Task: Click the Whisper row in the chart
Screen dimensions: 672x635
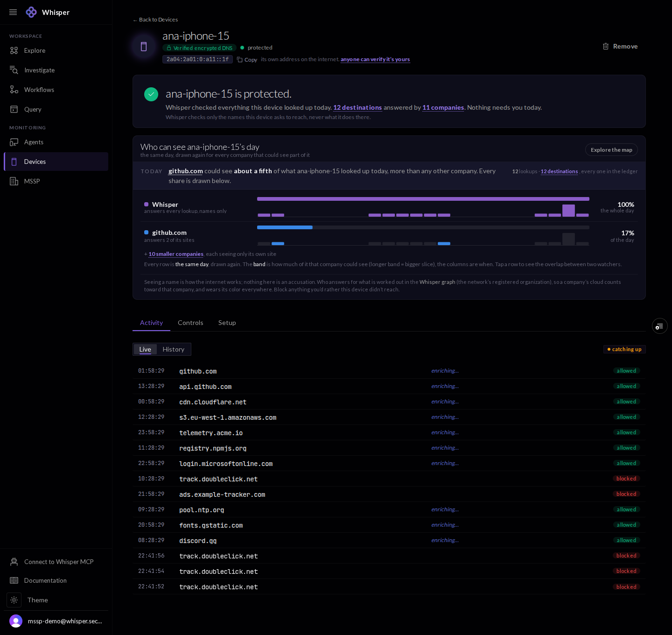Action: (389, 207)
